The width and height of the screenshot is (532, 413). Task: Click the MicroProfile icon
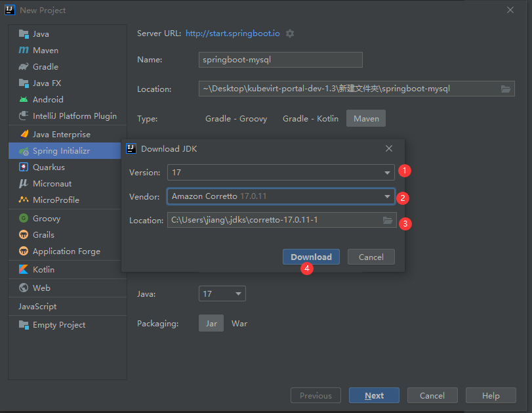coord(24,200)
